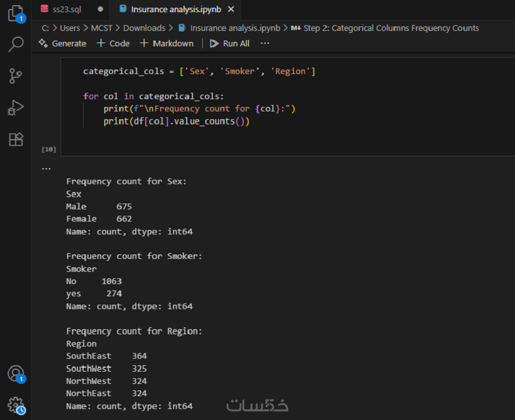Click the Manage gear icon
This screenshot has height=420, width=515.
(x=15, y=405)
